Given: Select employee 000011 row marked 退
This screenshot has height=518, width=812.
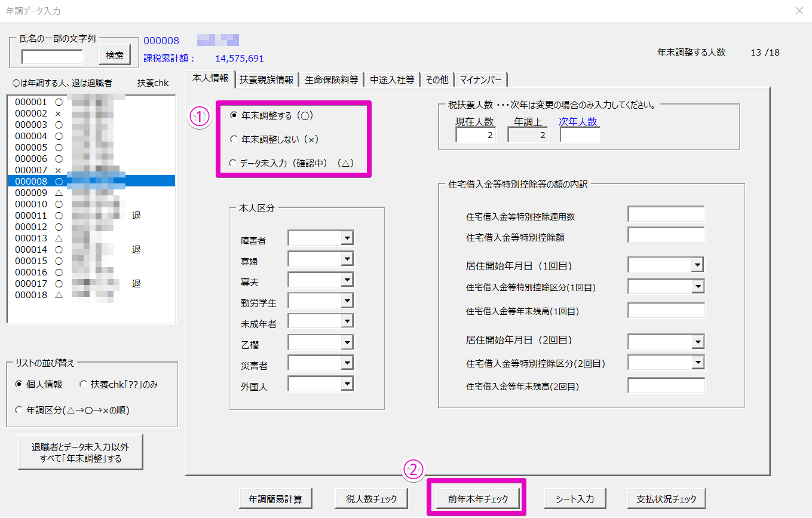Looking at the screenshot, I should [x=91, y=216].
